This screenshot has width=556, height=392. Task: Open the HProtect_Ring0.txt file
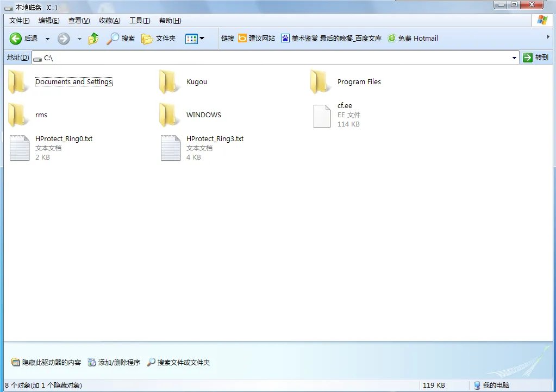point(20,147)
